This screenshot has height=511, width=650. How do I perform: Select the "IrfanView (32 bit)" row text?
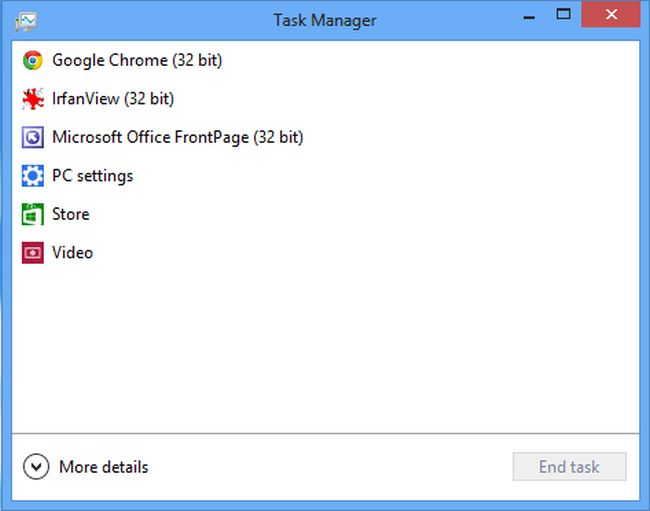113,99
